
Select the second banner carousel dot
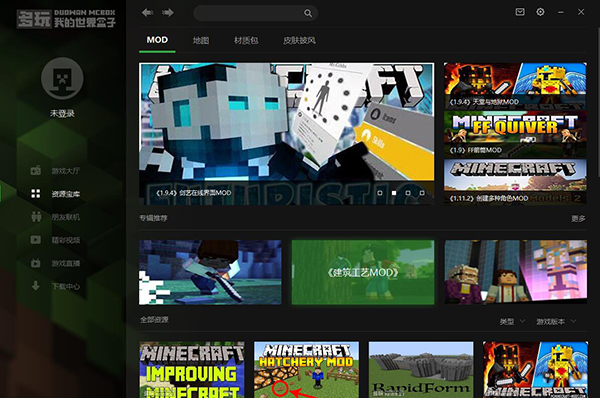[394, 193]
